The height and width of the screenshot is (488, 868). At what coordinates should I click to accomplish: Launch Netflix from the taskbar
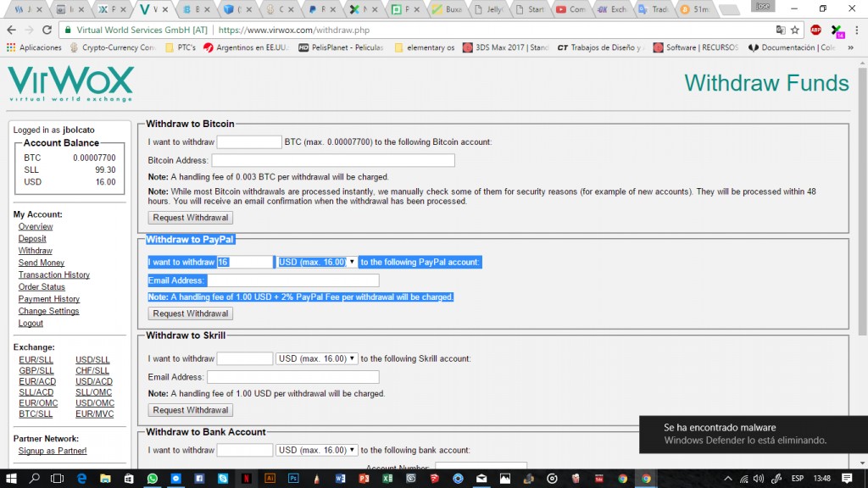click(247, 479)
